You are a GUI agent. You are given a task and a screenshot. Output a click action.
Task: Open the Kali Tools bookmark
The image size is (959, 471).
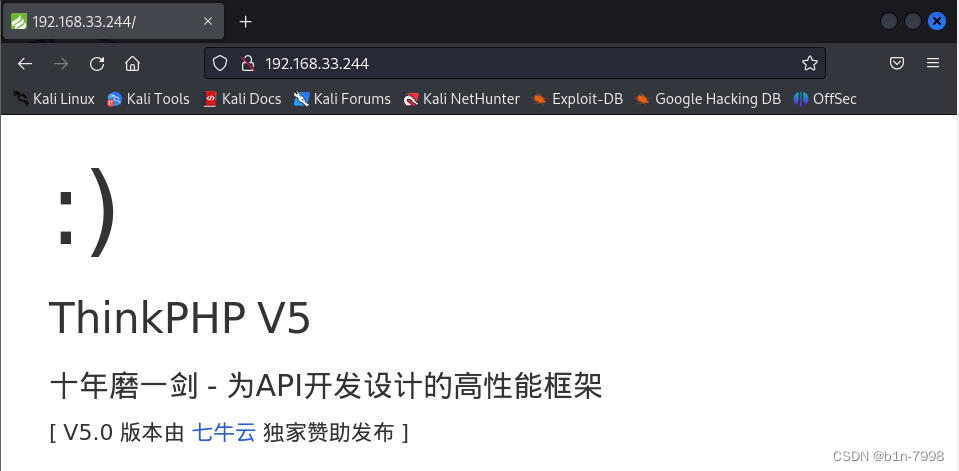click(148, 98)
